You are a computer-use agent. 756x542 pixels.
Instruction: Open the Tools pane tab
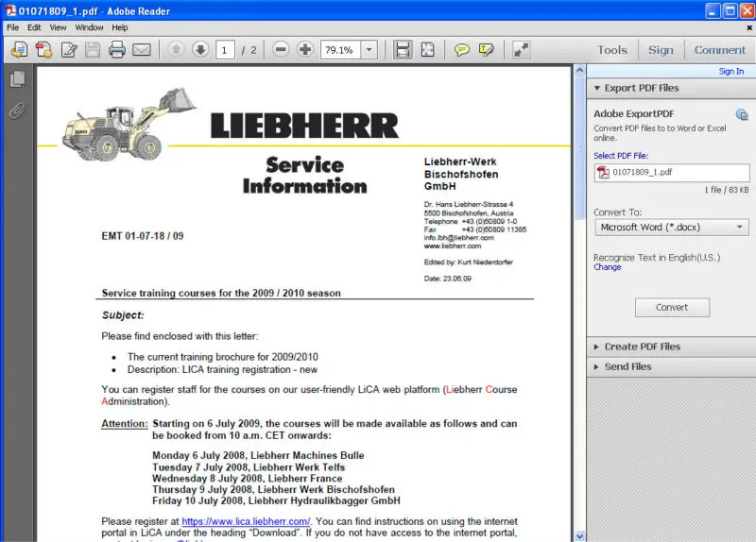coord(612,50)
